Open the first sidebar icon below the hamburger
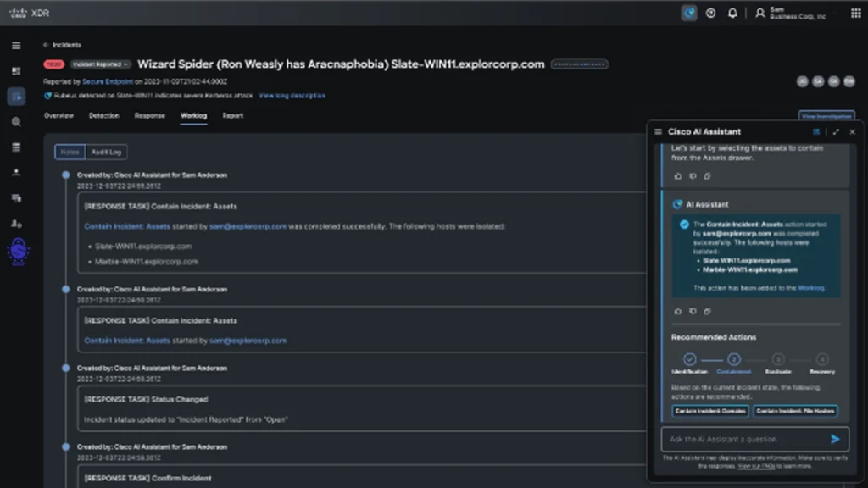The image size is (868, 488). click(x=16, y=71)
